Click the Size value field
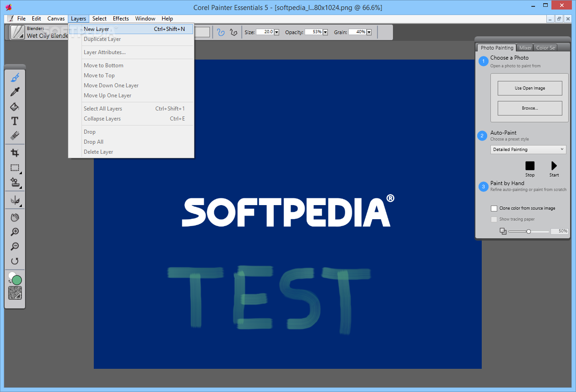 [265, 32]
